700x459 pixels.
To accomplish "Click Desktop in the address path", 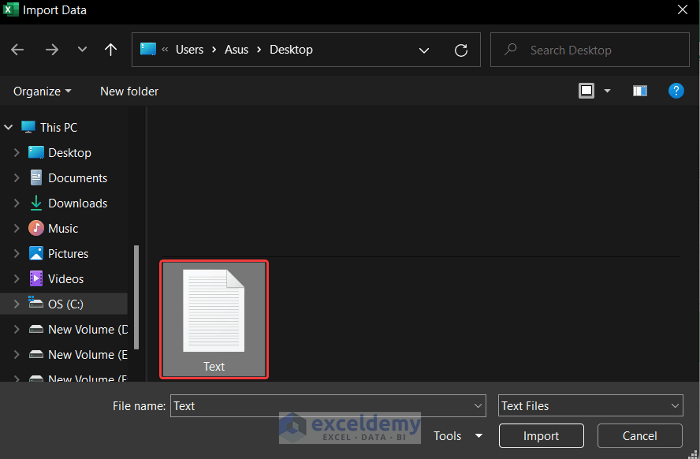I will (x=291, y=50).
